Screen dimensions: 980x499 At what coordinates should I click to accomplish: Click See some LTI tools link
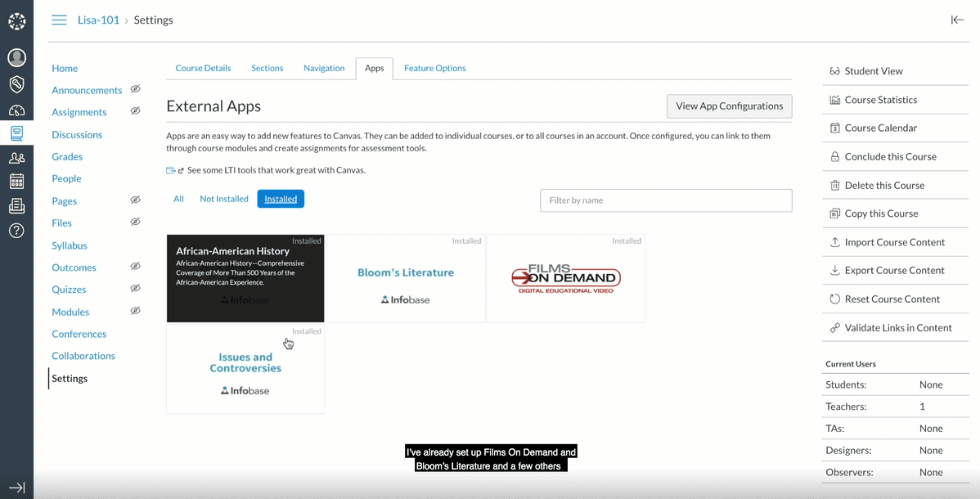point(276,170)
